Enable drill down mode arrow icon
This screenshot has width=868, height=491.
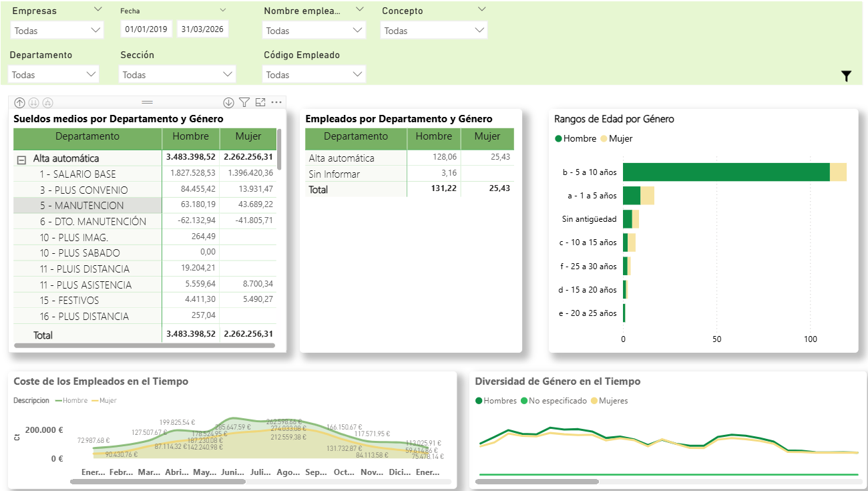coord(228,103)
